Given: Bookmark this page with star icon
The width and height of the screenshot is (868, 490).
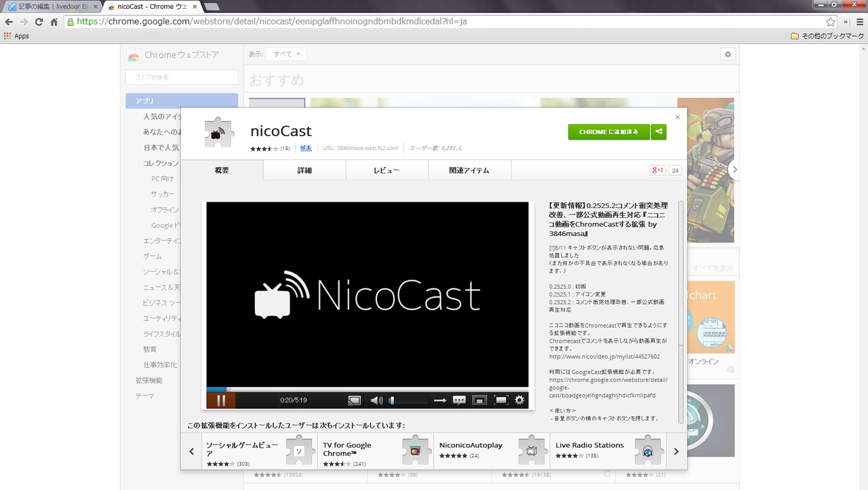Looking at the screenshot, I should (831, 22).
